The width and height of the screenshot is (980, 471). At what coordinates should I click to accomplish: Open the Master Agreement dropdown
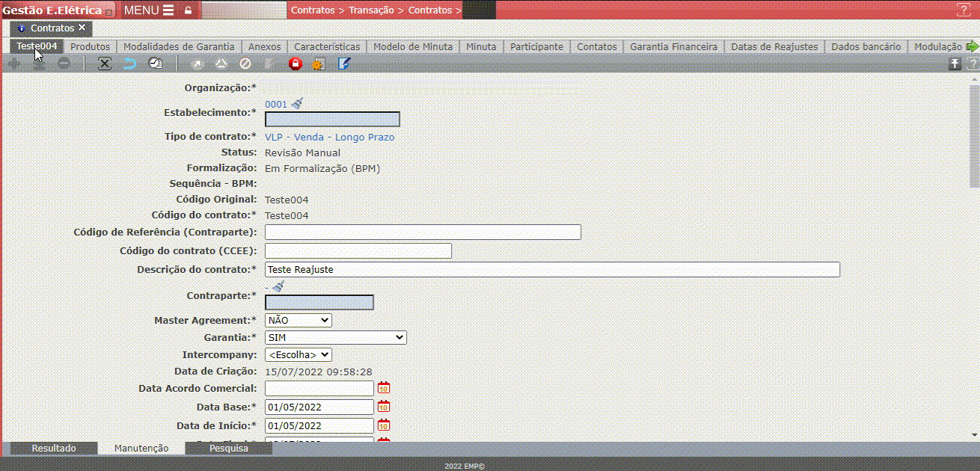tap(298, 320)
